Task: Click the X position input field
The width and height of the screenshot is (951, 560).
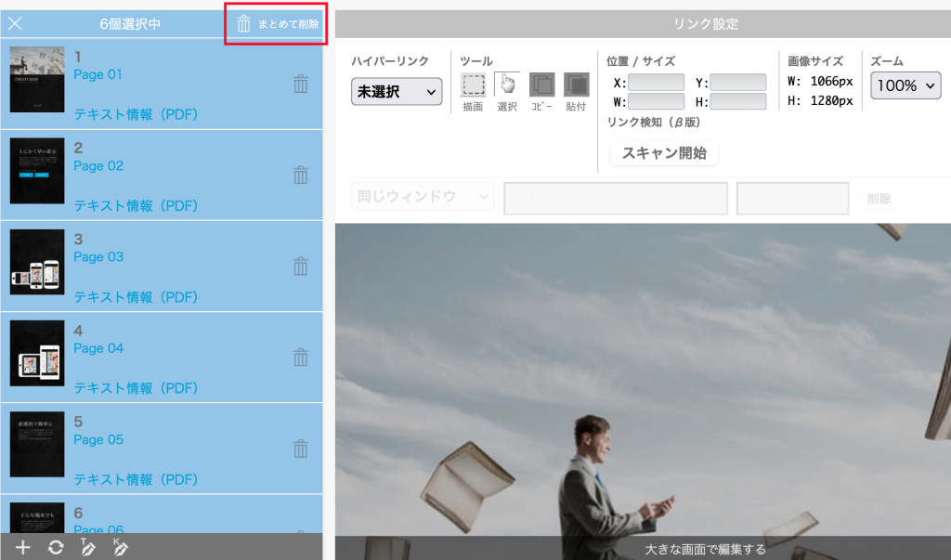Action: coord(656,83)
